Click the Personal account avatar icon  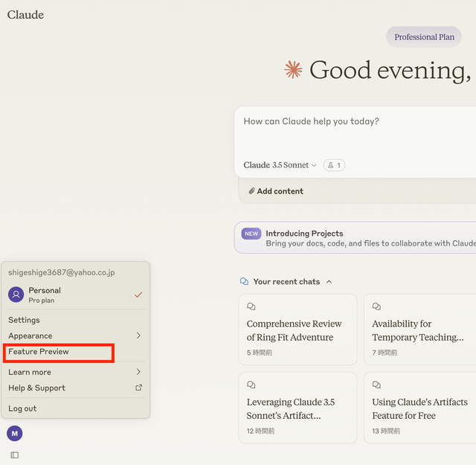16,295
